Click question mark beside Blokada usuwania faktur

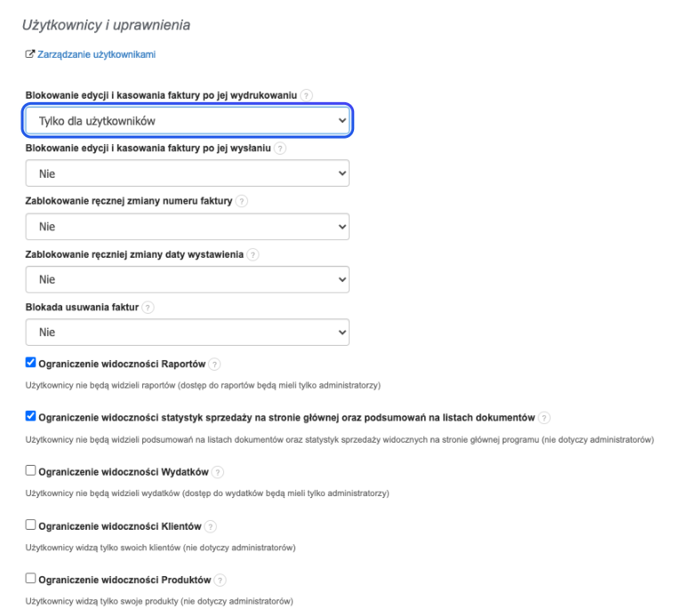pos(148,308)
